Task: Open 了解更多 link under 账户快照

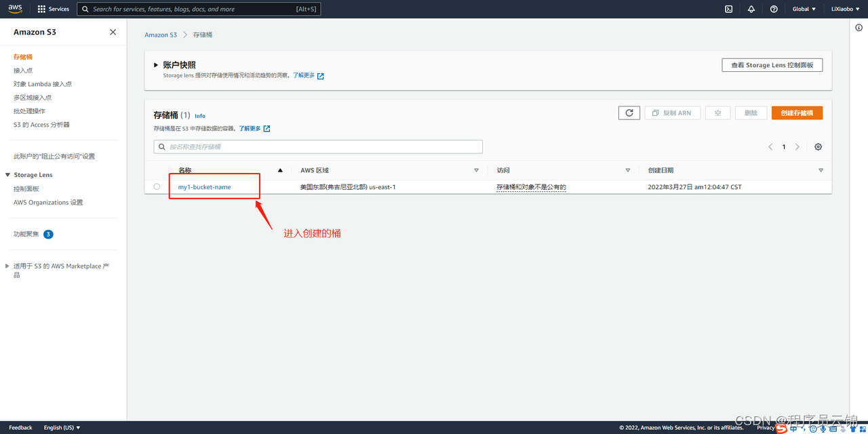Action: point(309,76)
